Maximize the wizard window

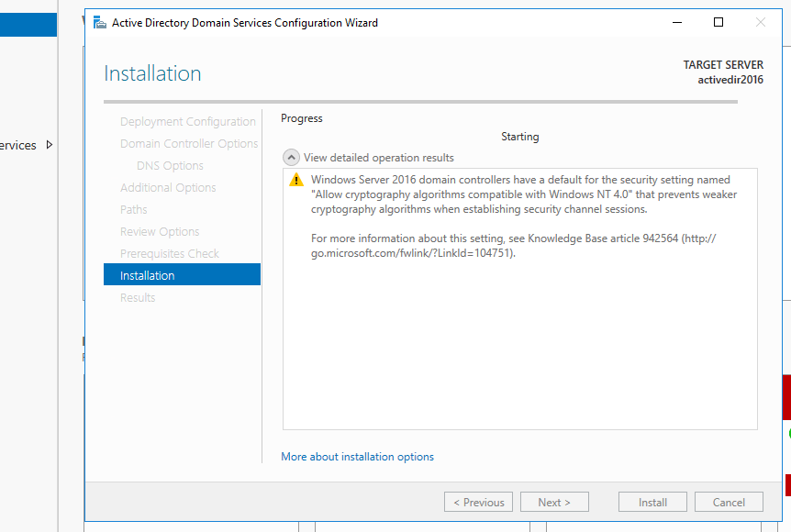[719, 23]
